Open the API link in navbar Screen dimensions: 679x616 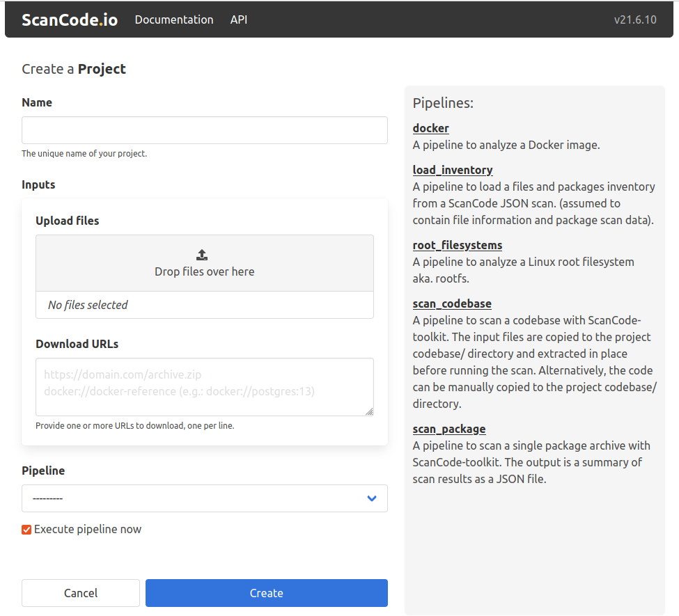(239, 20)
